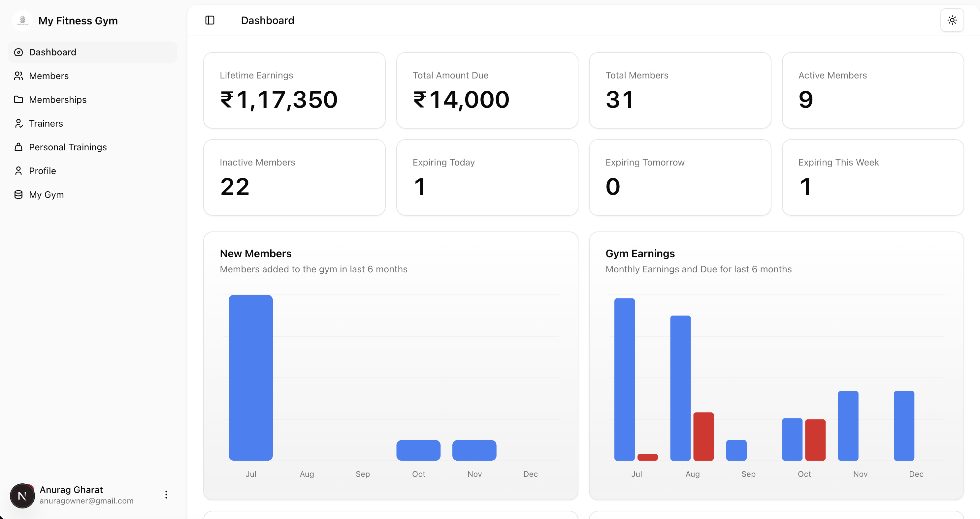Click the My Fitness Gym logo
Image resolution: width=980 pixels, height=519 pixels.
coord(22,20)
